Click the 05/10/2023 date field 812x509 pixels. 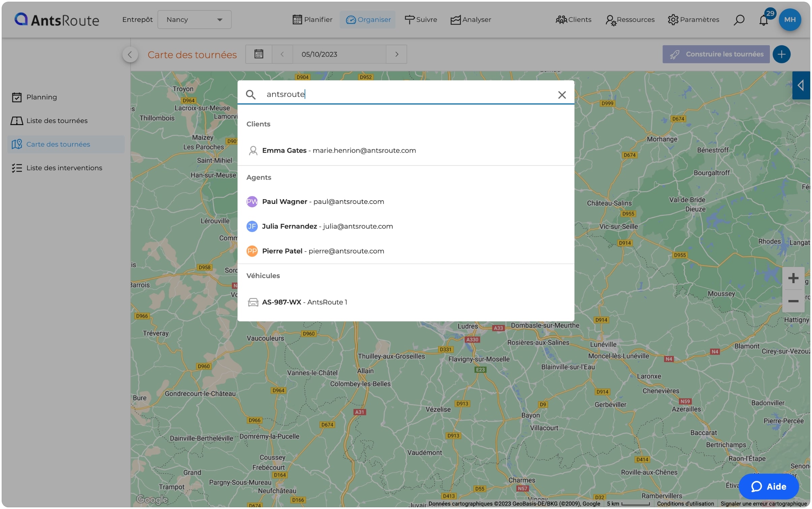339,54
